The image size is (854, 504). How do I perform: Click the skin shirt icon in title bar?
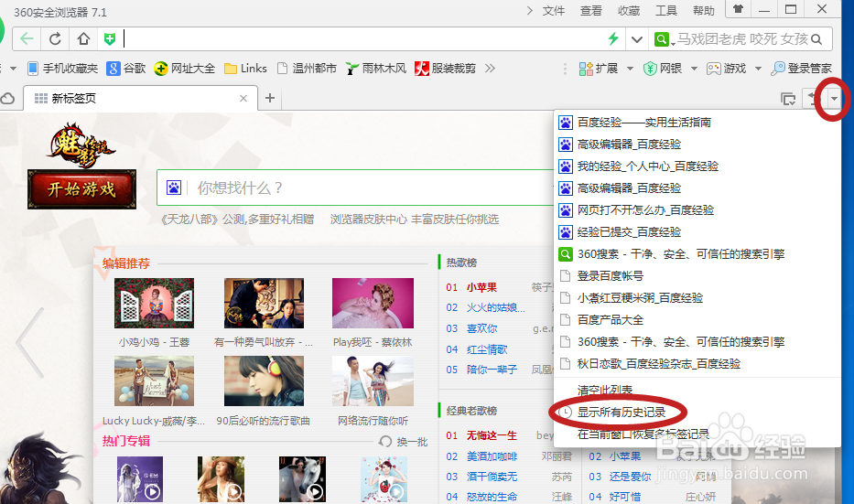(738, 9)
